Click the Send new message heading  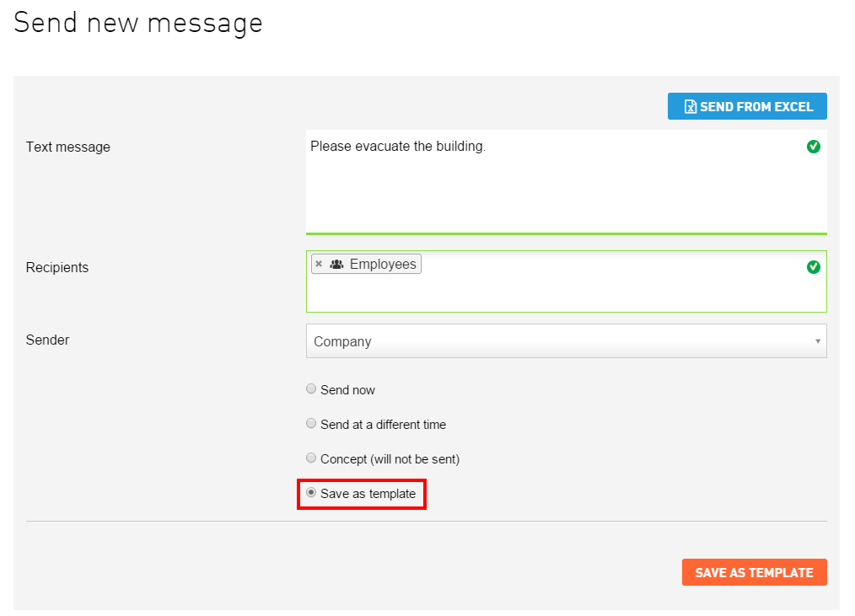[138, 24]
